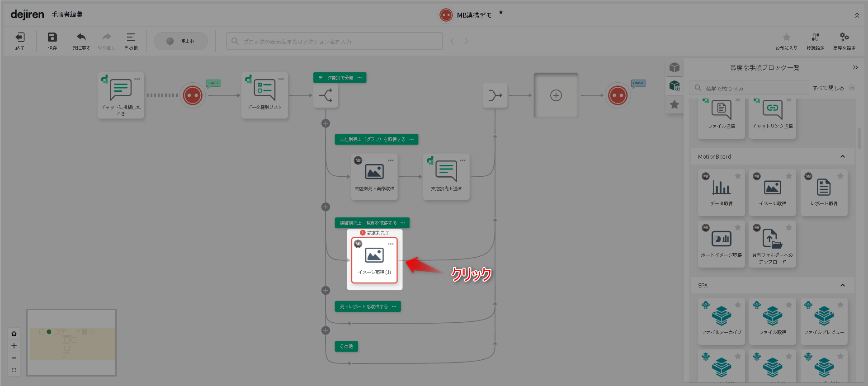This screenshot has height=386, width=868.
Task: Add branch above 売上レポート with plus
Action: point(325,291)
